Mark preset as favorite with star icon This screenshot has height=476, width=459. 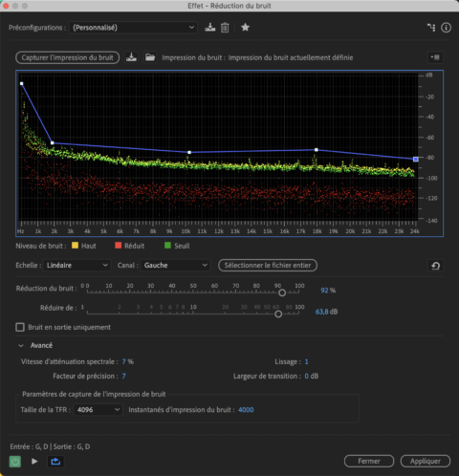coord(245,28)
